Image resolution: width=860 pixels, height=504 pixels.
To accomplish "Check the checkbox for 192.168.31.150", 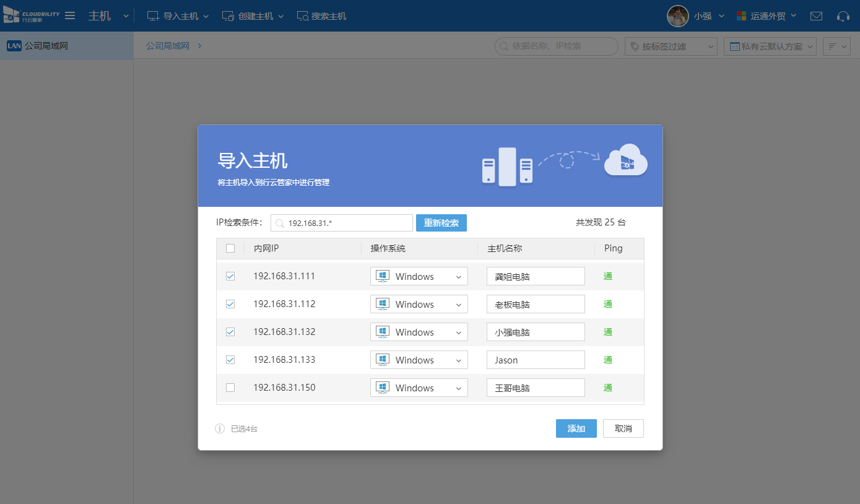I will click(230, 388).
